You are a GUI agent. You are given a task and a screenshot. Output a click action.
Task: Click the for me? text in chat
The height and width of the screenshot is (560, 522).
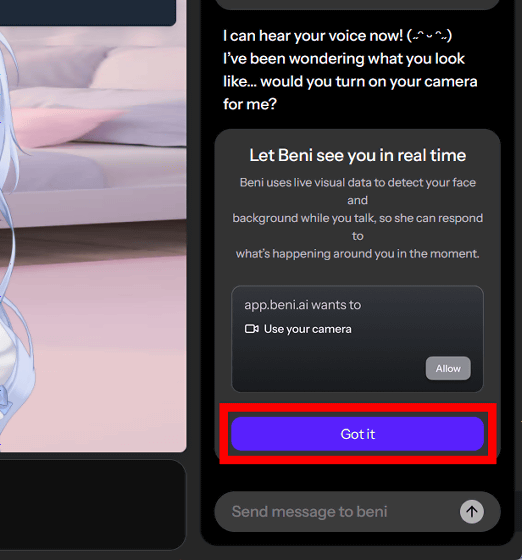click(250, 104)
